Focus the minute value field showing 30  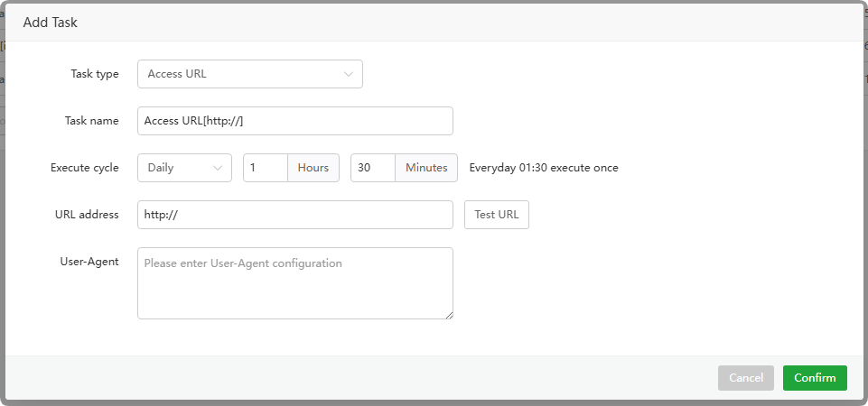(x=372, y=168)
